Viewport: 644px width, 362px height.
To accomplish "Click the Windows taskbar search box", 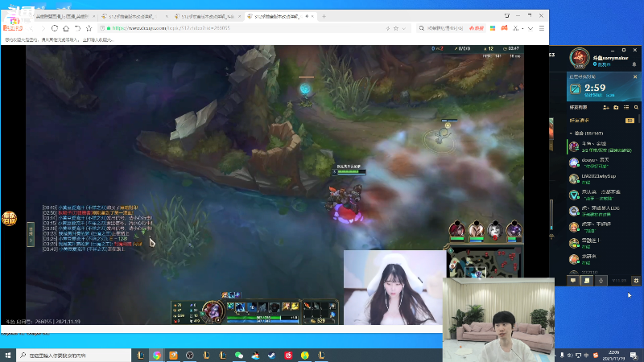I will click(73, 355).
